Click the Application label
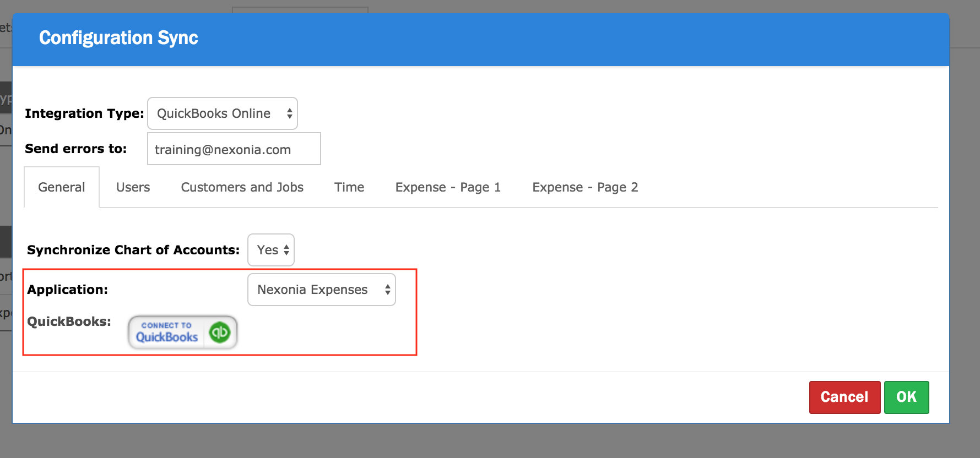The height and width of the screenshot is (458, 980). tap(68, 290)
